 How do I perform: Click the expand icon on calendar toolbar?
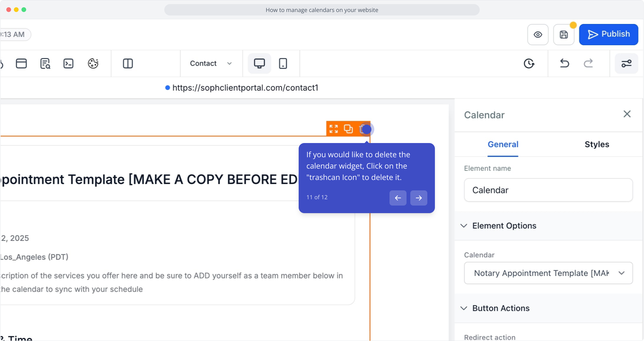pyautogui.click(x=333, y=129)
